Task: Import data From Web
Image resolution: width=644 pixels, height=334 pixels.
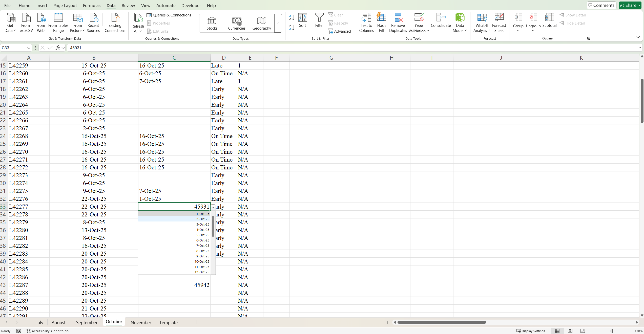Action: pos(40,23)
